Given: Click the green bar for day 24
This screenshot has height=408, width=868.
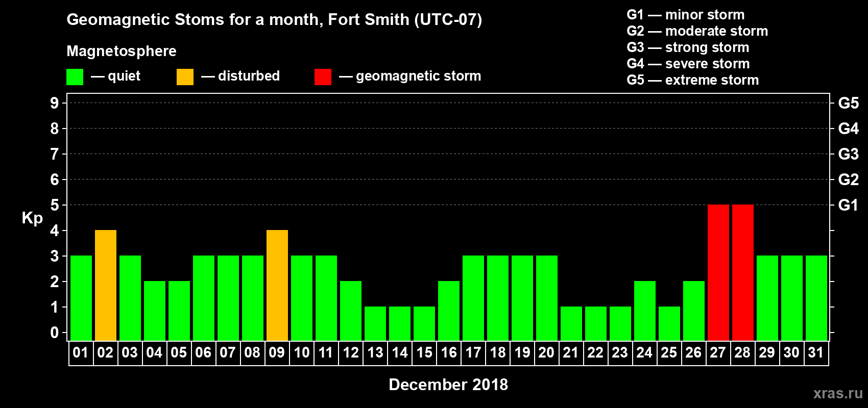Looking at the screenshot, I should click(645, 311).
